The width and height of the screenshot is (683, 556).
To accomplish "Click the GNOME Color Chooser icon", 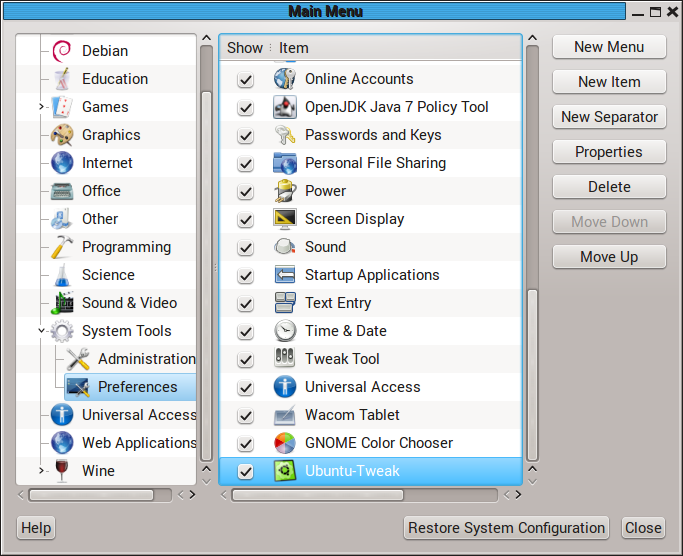I will pyautogui.click(x=285, y=443).
